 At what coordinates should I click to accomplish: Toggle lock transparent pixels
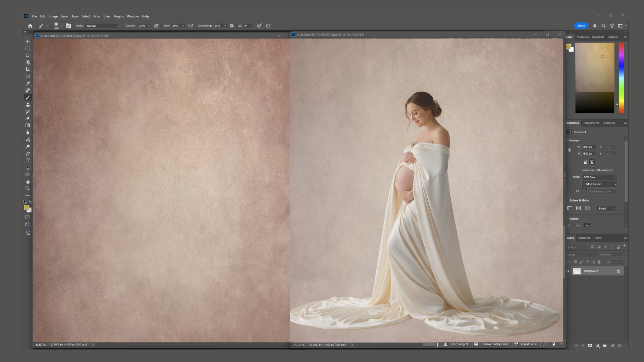(x=576, y=262)
